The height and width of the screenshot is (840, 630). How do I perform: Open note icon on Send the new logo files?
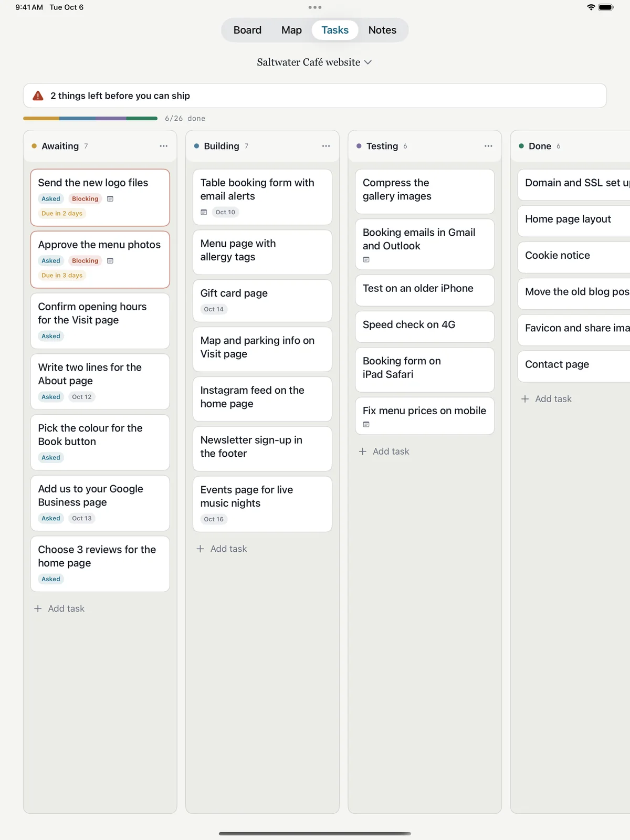tap(110, 199)
